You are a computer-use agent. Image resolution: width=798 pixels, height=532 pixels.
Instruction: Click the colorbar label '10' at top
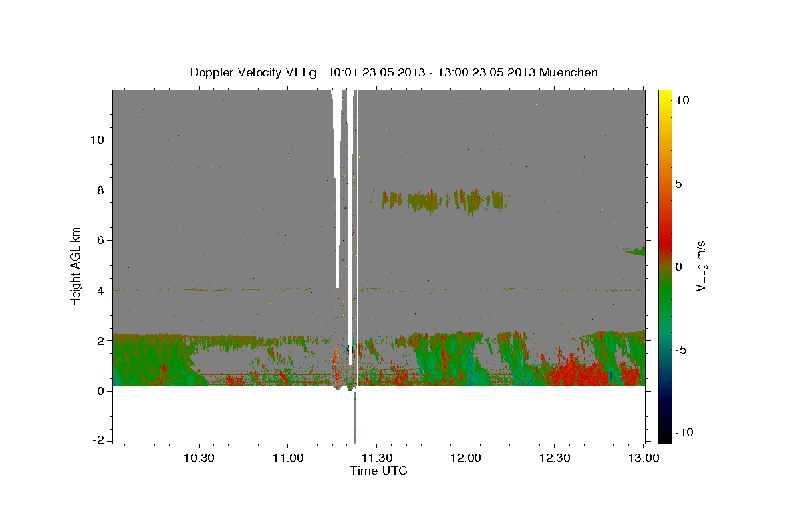tap(682, 100)
